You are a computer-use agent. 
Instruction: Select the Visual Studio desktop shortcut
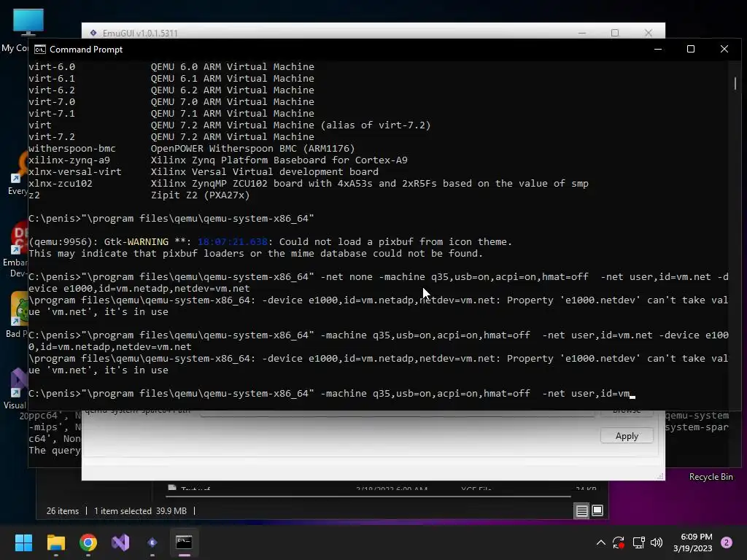(x=15, y=388)
